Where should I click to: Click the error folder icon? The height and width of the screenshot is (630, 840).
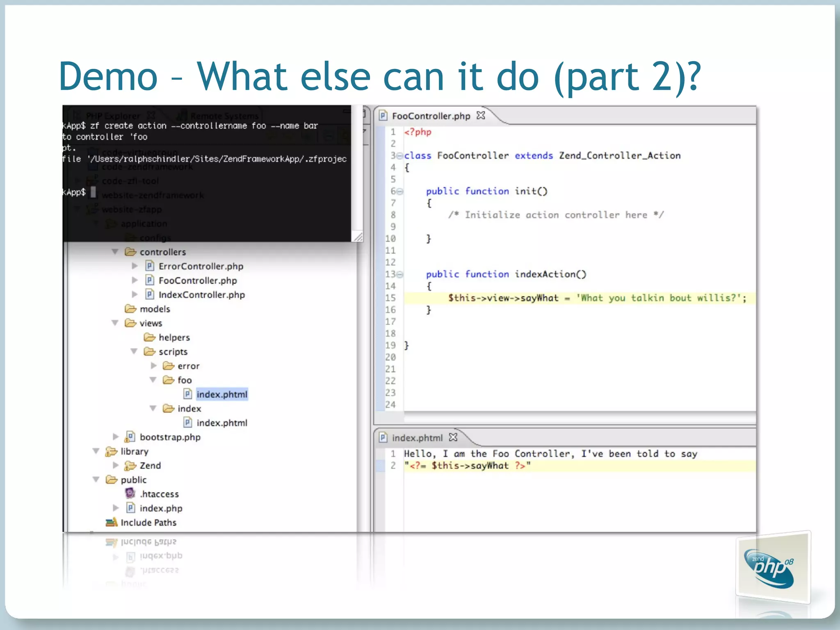pos(169,365)
